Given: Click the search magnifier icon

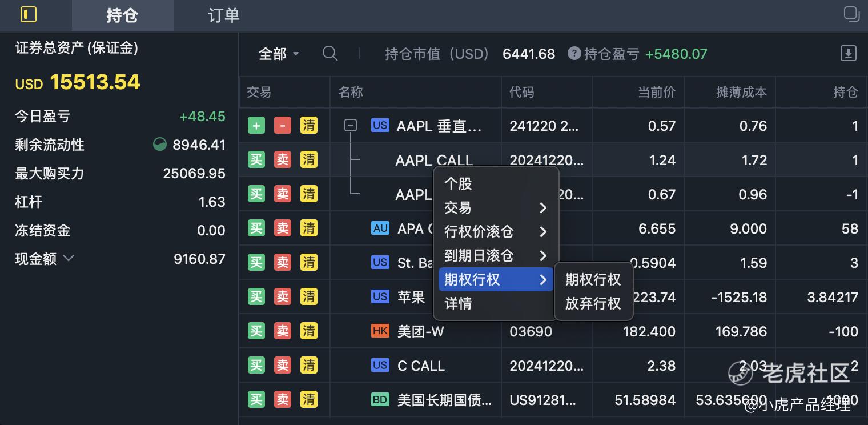Looking at the screenshot, I should [x=330, y=54].
